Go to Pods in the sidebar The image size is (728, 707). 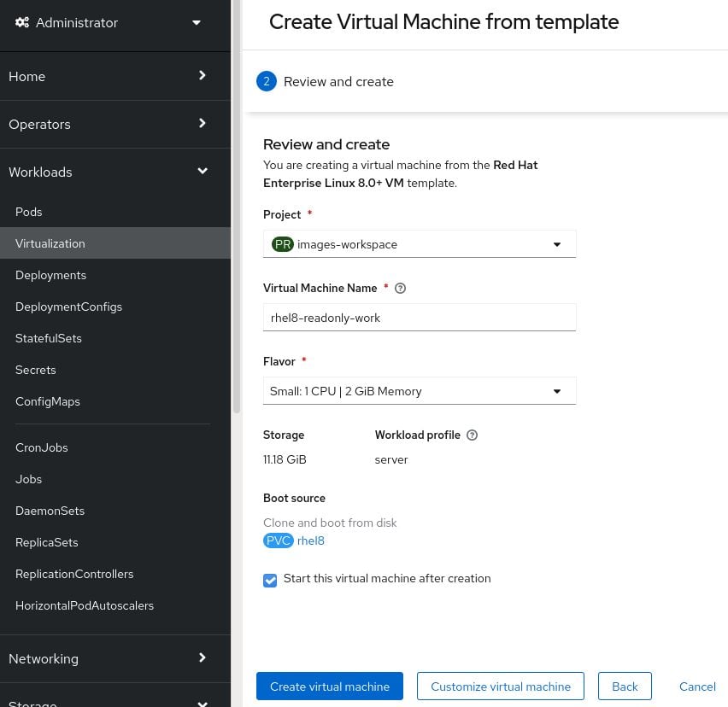click(x=29, y=212)
